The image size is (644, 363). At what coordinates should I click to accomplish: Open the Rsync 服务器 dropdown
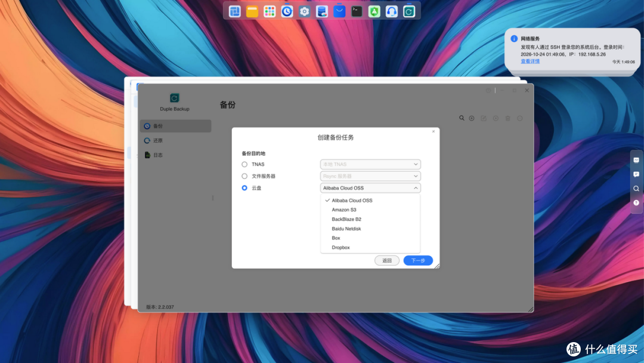click(370, 176)
